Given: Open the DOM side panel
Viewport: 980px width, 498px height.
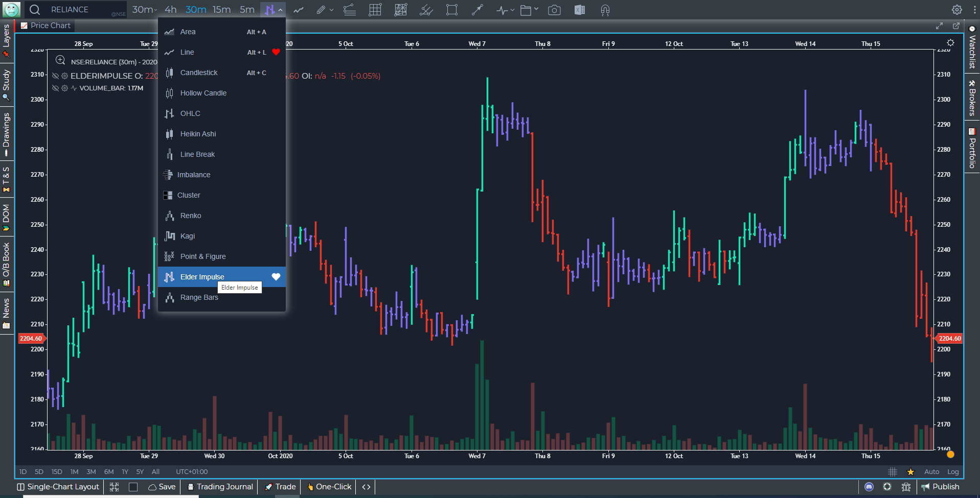Looking at the screenshot, I should [x=6, y=218].
